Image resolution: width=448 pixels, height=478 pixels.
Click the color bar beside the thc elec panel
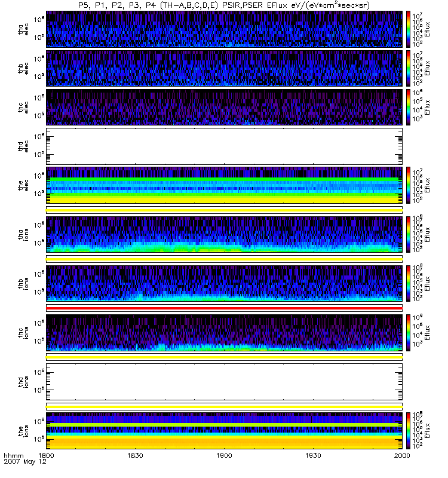point(408,108)
